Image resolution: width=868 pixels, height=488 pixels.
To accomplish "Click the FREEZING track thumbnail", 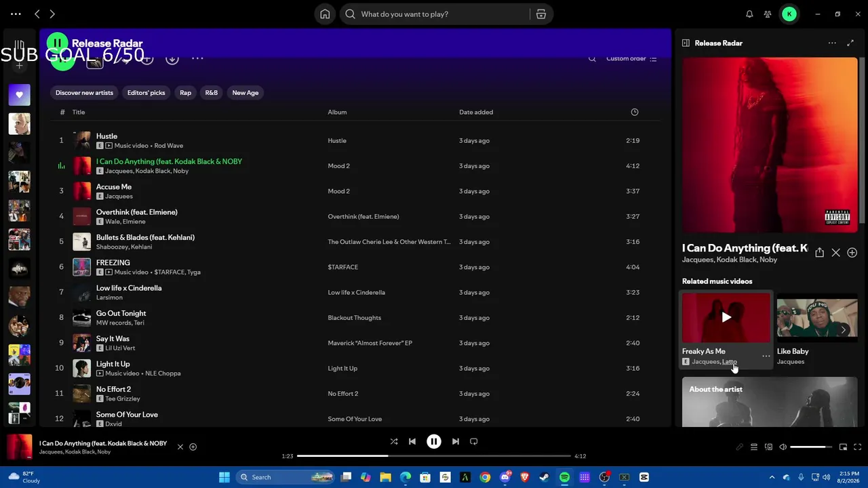I will pos(82,267).
